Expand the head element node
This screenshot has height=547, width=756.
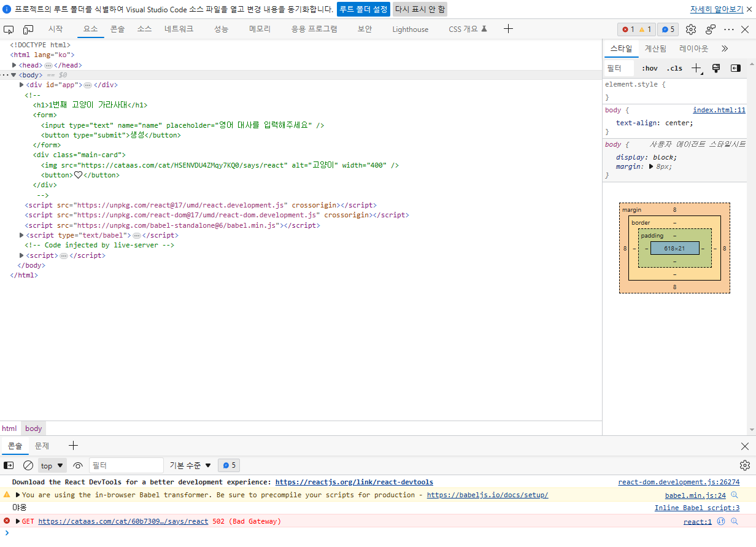(x=15, y=65)
